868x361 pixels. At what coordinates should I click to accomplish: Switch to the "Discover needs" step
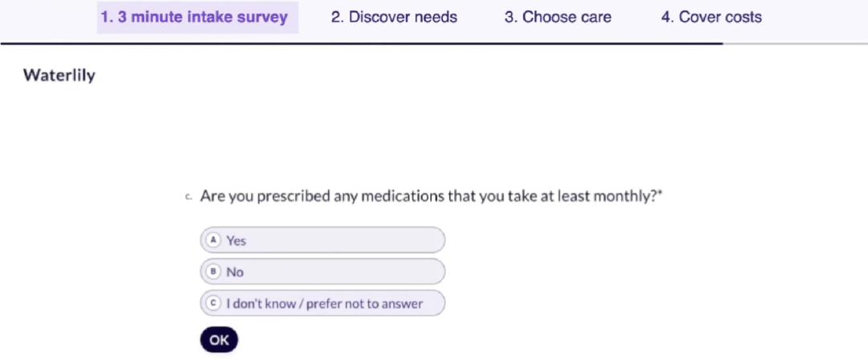tap(394, 17)
